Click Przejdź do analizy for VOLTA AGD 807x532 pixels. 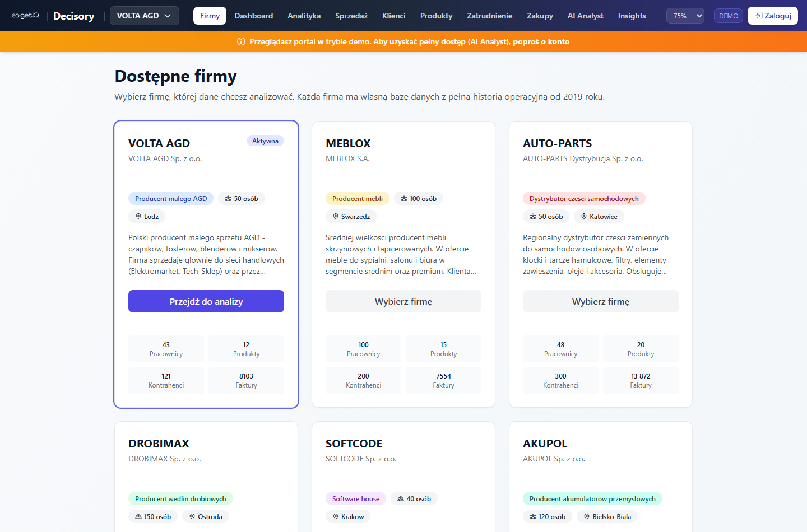206,301
